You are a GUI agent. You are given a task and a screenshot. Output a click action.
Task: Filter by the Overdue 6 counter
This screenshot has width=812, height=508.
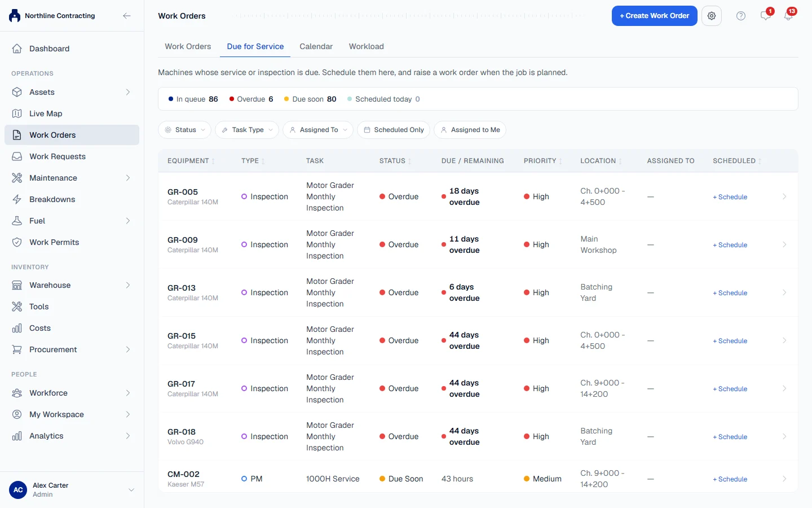[251, 99]
